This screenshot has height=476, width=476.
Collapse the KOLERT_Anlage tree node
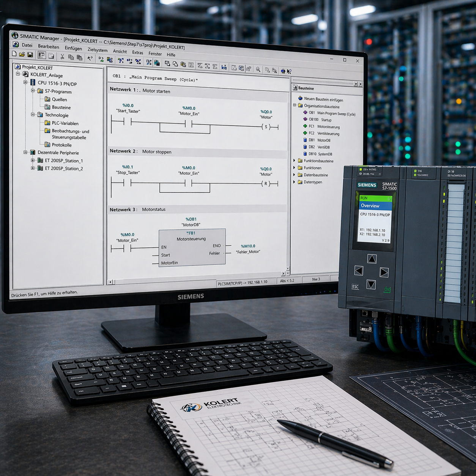click(17, 74)
